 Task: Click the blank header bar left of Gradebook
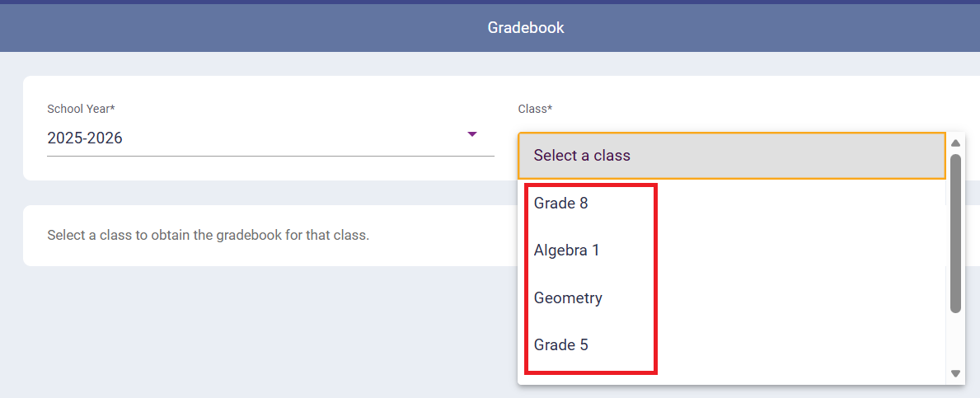tap(206, 27)
